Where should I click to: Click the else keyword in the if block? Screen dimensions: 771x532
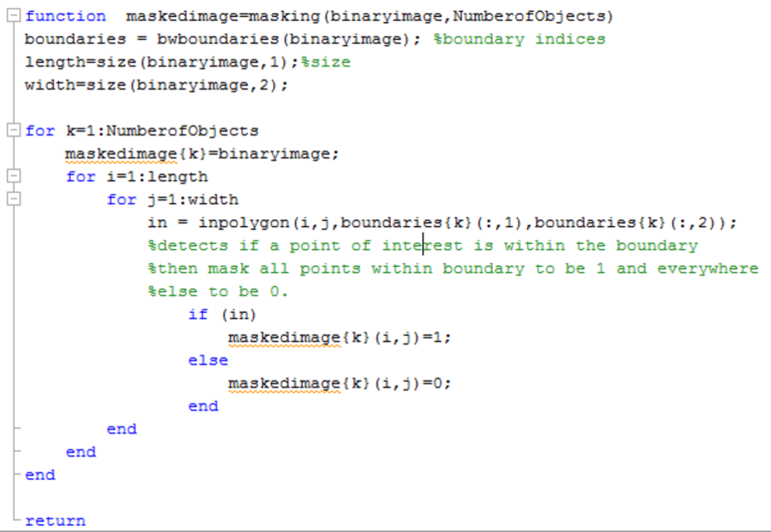207,360
